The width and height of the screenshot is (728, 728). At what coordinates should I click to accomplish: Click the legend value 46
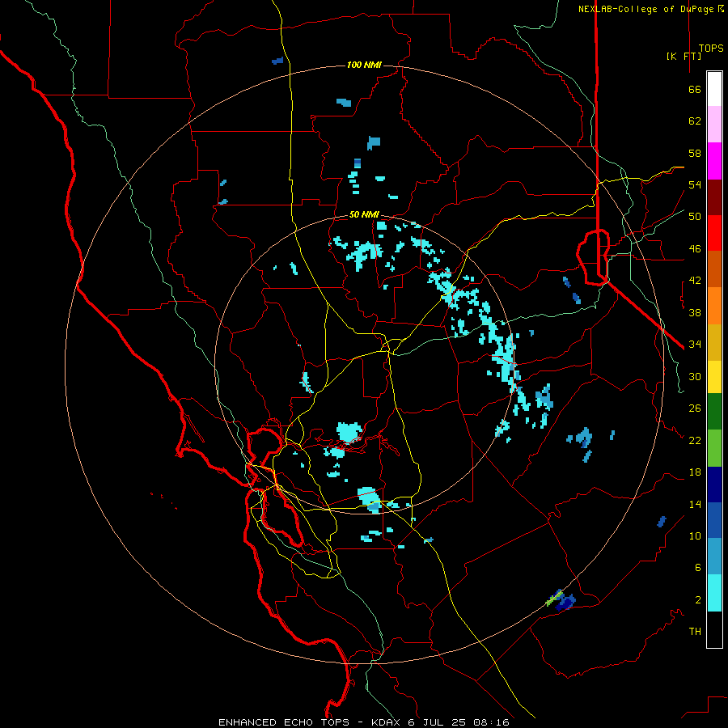coord(695,249)
